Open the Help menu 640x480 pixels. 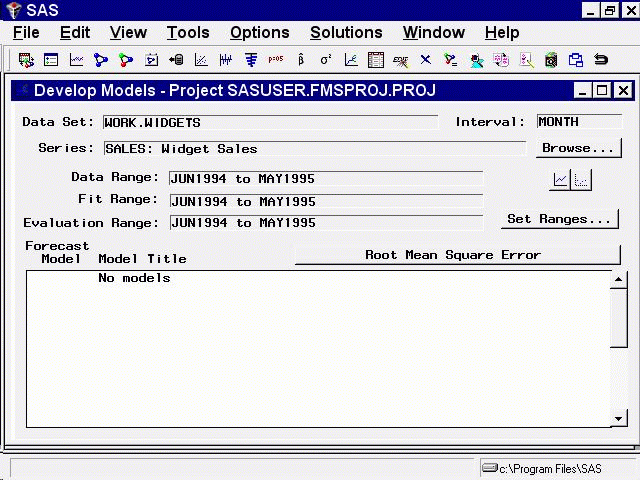502,32
